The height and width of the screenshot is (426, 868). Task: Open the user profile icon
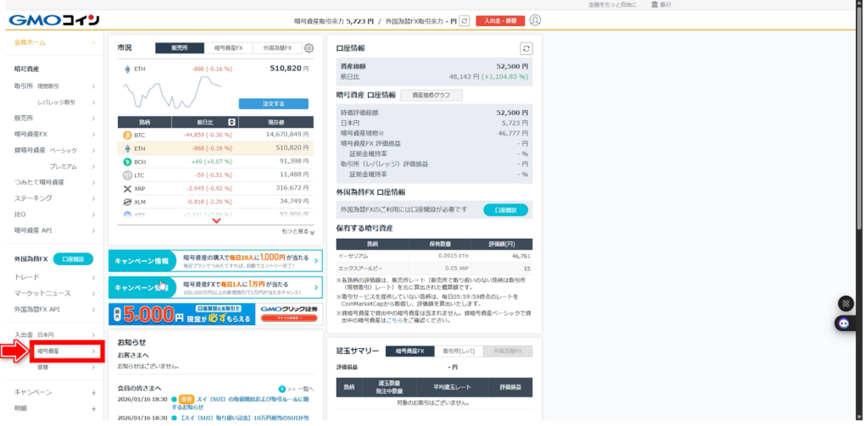(x=535, y=20)
